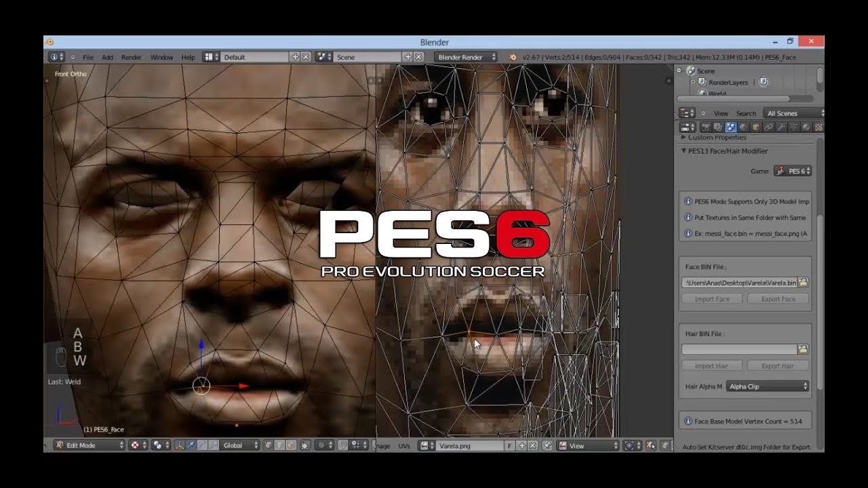This screenshot has width=868, height=488.
Task: Open the Blender Render engine dropdown
Action: 466,58
